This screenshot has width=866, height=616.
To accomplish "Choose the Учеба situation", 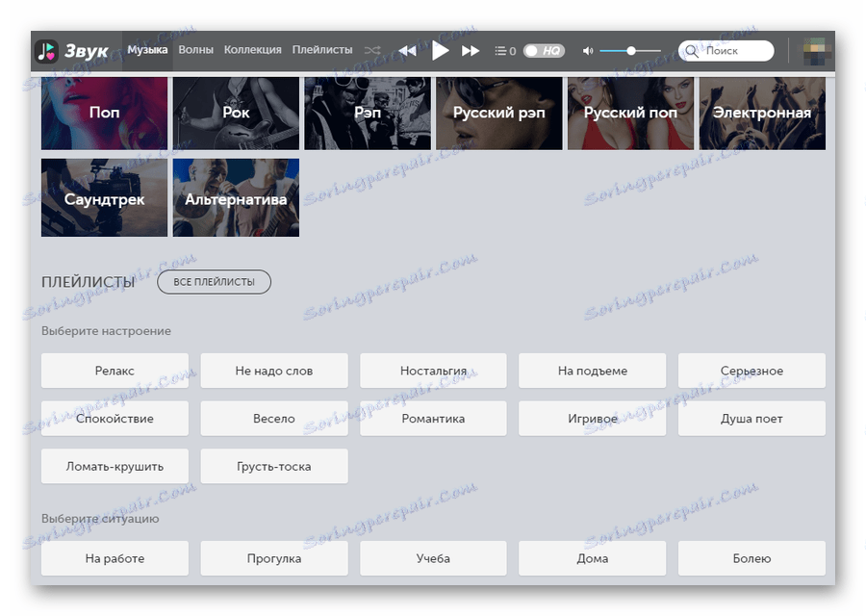I will 433,558.
